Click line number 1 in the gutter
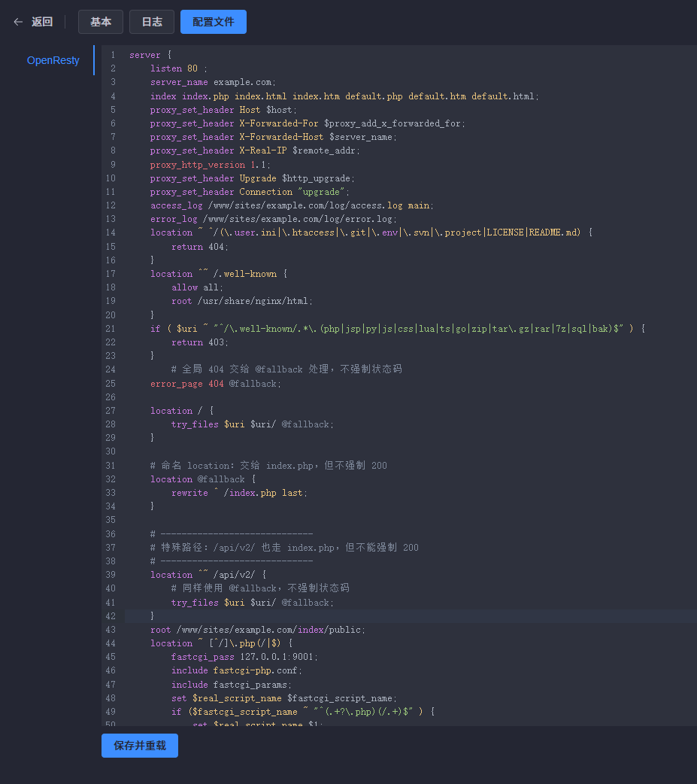Image resolution: width=697 pixels, height=784 pixels. 113,55
